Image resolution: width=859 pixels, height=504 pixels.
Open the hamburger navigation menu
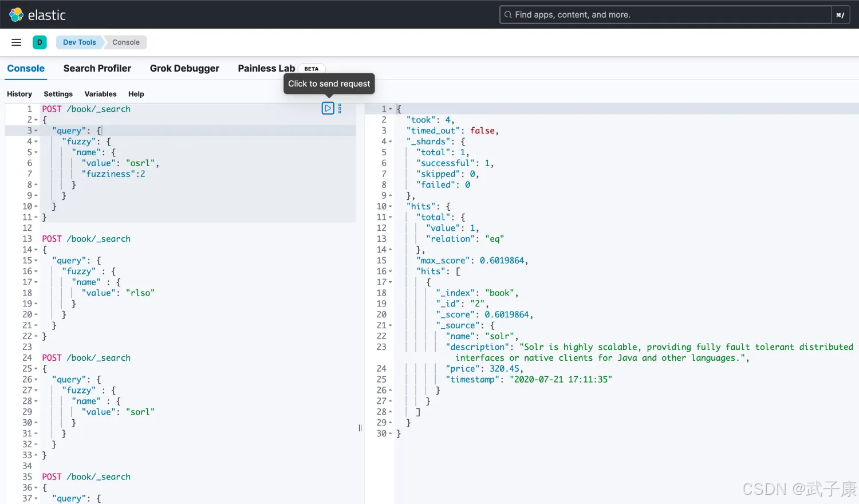17,42
